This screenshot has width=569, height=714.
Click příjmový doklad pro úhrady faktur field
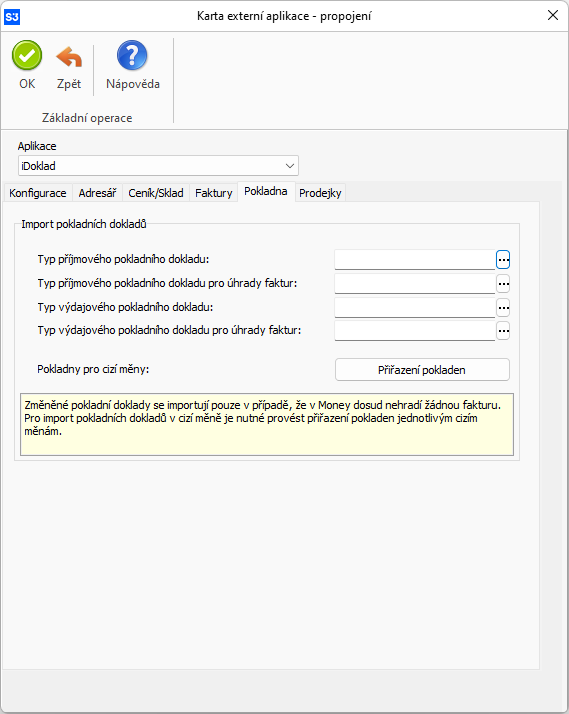pyautogui.click(x=415, y=284)
